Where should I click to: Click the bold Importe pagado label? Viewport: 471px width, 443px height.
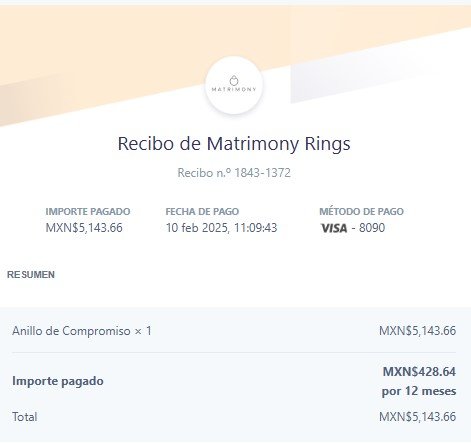click(x=58, y=381)
